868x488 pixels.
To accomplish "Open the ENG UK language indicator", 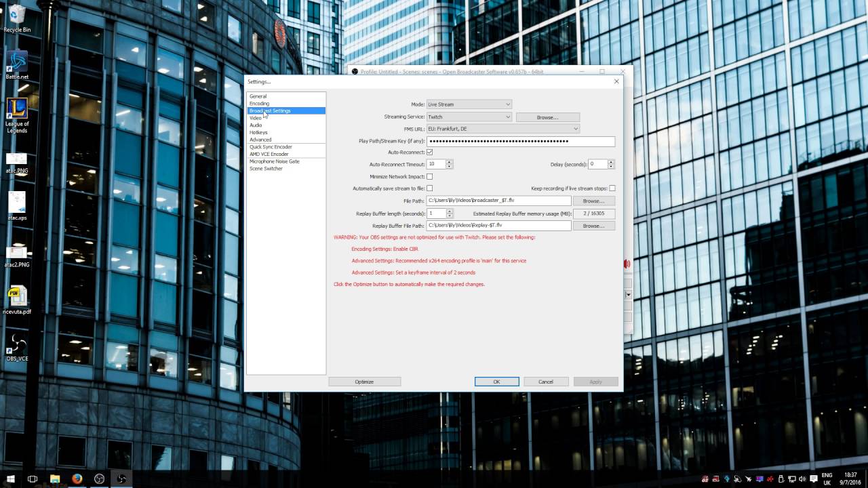I will [x=827, y=479].
